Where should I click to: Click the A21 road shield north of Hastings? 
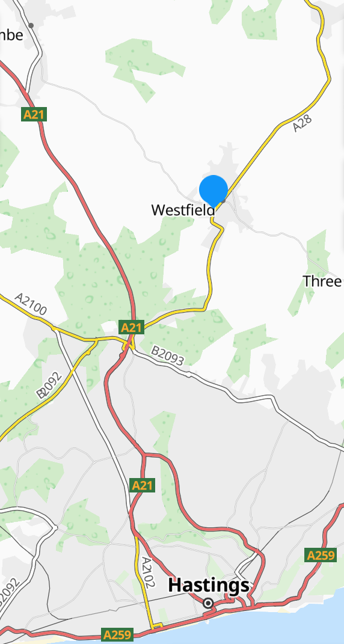pos(142,485)
